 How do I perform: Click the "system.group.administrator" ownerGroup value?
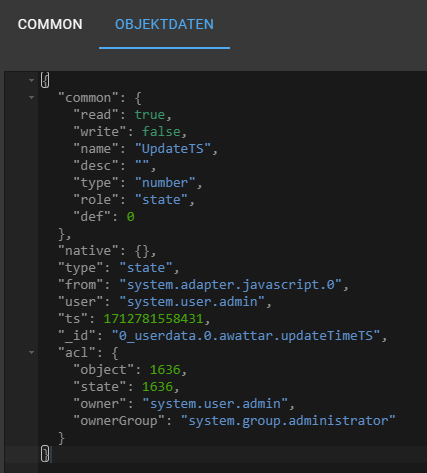pos(288,421)
